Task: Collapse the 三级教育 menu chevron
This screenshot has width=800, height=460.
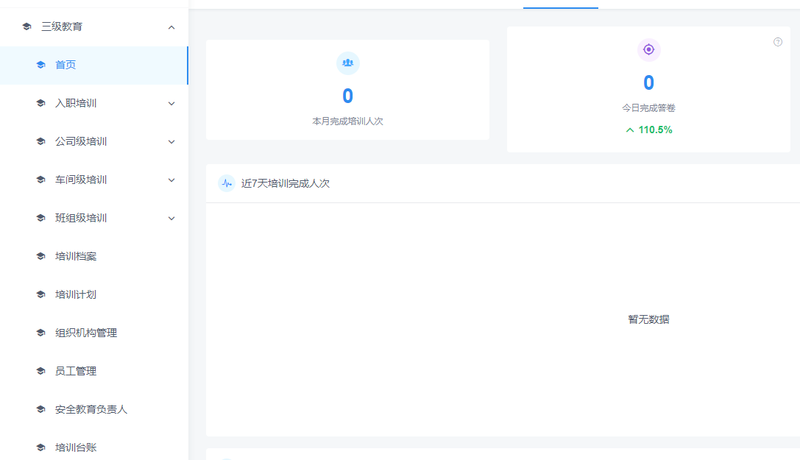Action: pyautogui.click(x=171, y=27)
